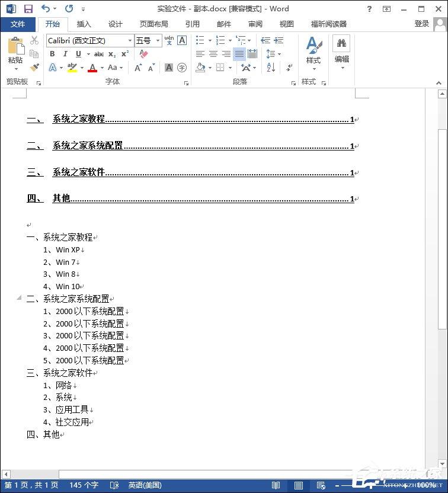The height and width of the screenshot is (493, 448).
Task: Center the paragraph text
Action: [x=213, y=54]
